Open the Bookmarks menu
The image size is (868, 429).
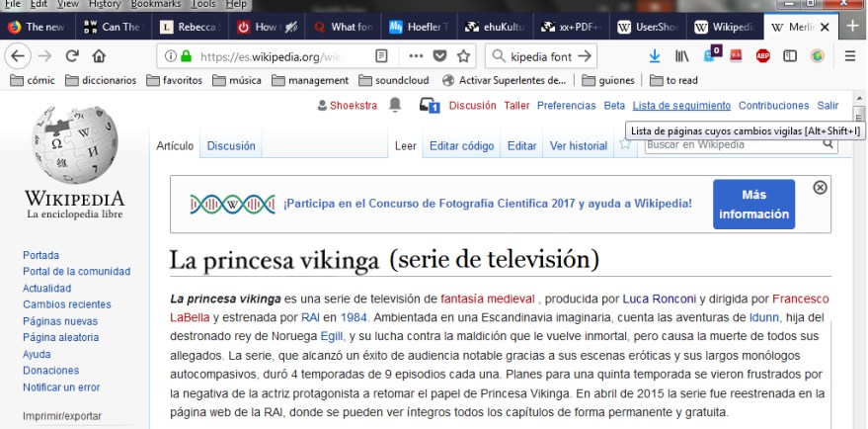156,4
